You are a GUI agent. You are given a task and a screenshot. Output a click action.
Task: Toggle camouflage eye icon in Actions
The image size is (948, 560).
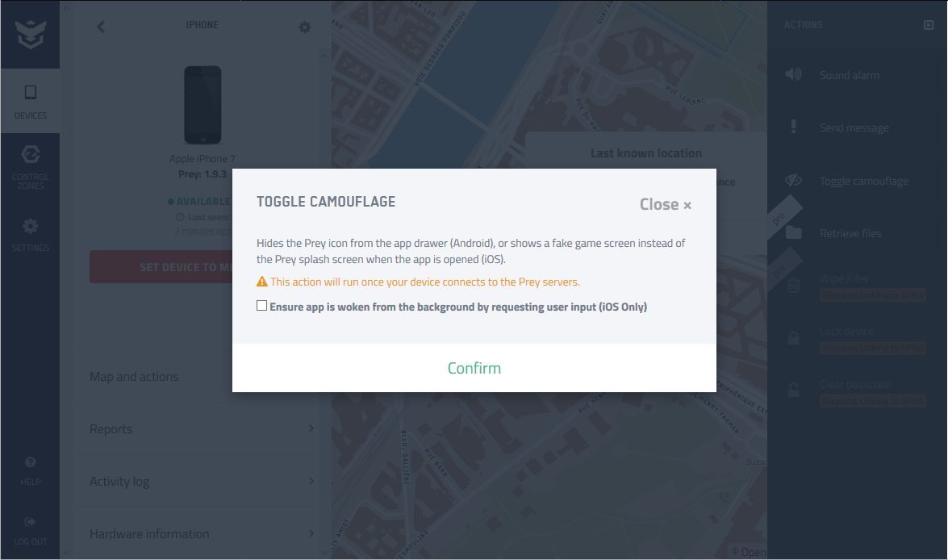(x=793, y=180)
